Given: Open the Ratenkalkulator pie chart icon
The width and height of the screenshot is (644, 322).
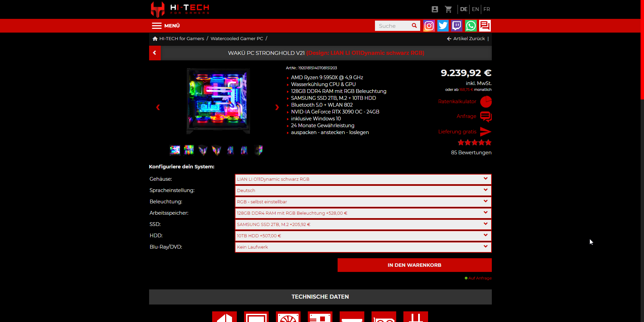Looking at the screenshot, I should coord(486,102).
